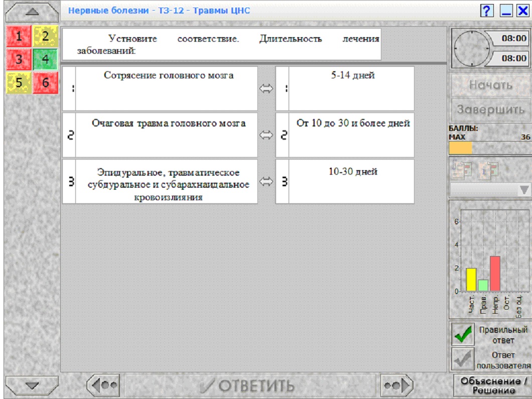Click number 3 beside Эпидуральное кровоизлияния
The image size is (532, 399).
pos(70,182)
